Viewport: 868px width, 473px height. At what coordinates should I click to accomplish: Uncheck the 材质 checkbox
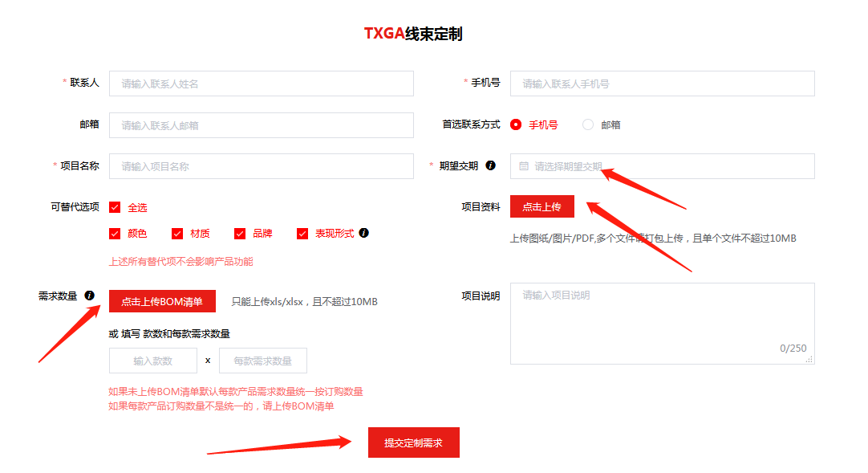(177, 234)
